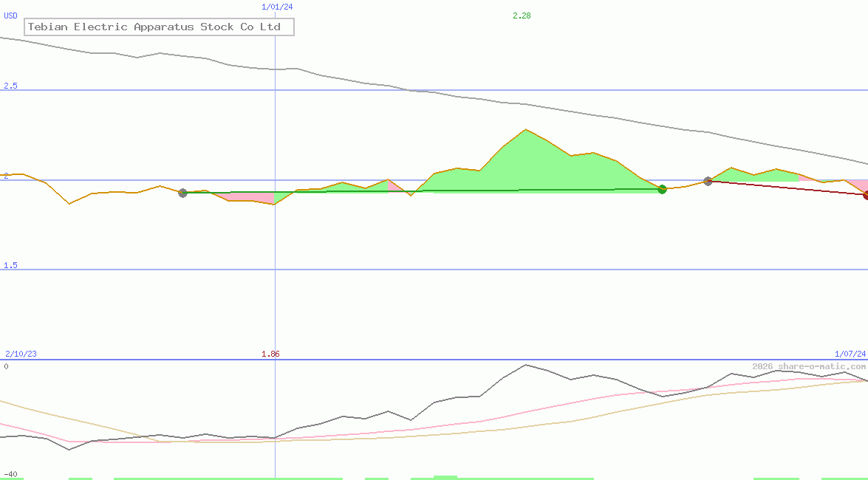
Task: Click the red 1.86 low value
Action: (270, 354)
